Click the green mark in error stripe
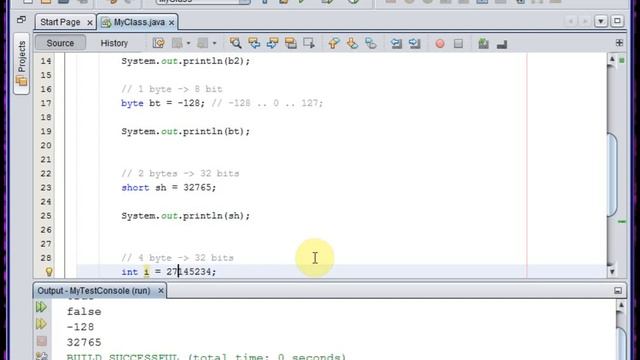 coord(622,222)
